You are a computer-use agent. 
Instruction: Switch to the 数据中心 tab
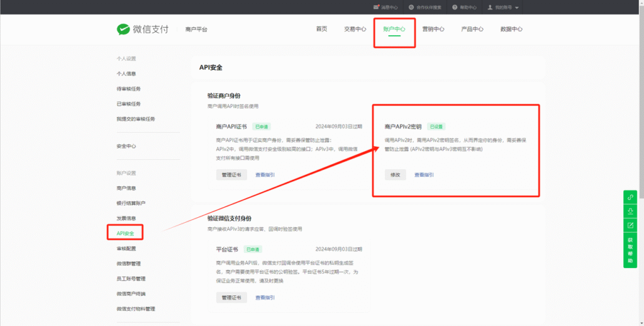click(511, 29)
